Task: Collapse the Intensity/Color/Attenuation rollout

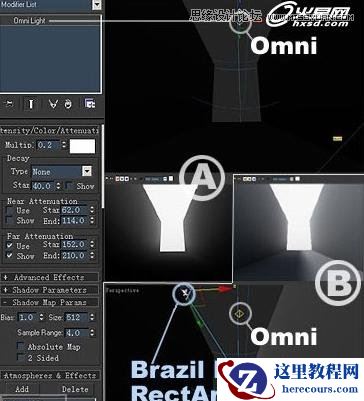Action: click(49, 131)
